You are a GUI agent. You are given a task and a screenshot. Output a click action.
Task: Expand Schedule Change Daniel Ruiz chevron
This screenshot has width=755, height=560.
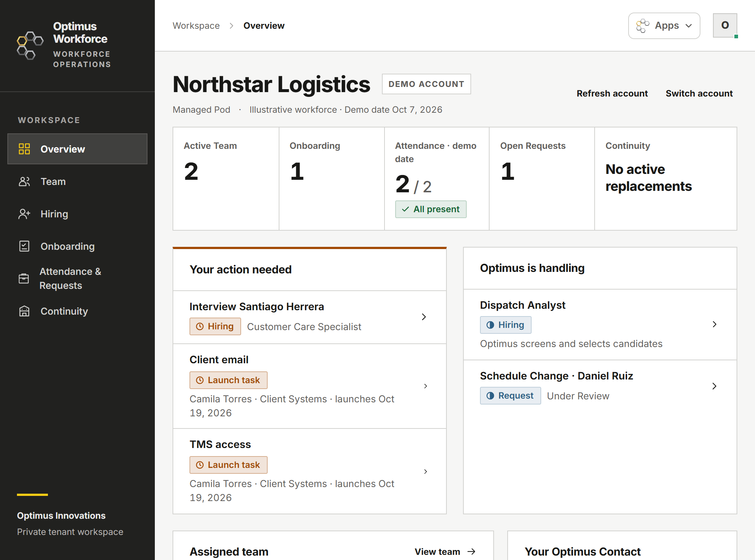pos(714,386)
